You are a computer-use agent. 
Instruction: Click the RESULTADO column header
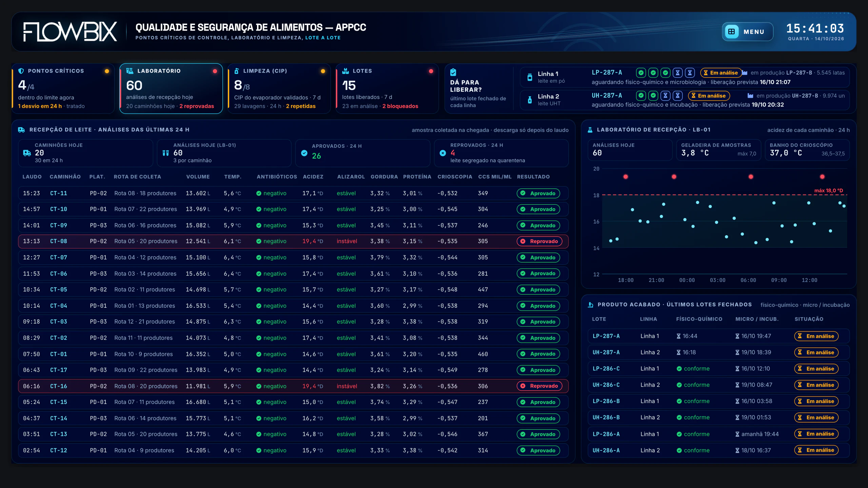[533, 177]
